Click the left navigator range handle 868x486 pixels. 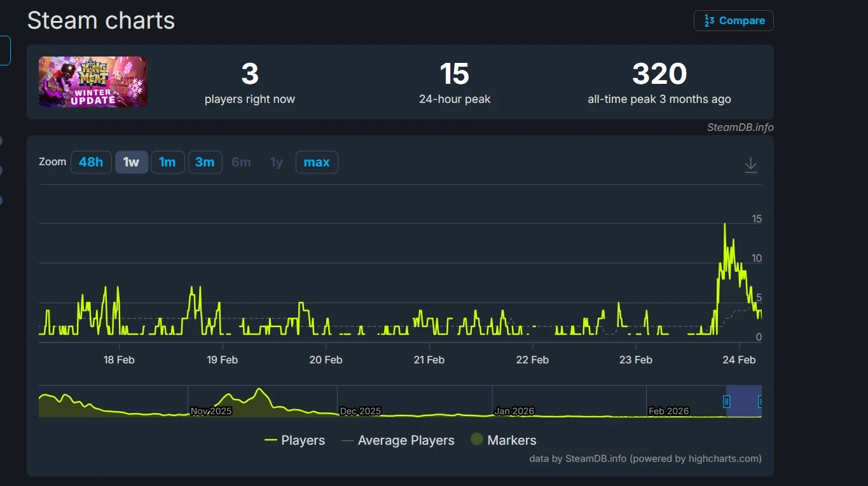pos(727,402)
